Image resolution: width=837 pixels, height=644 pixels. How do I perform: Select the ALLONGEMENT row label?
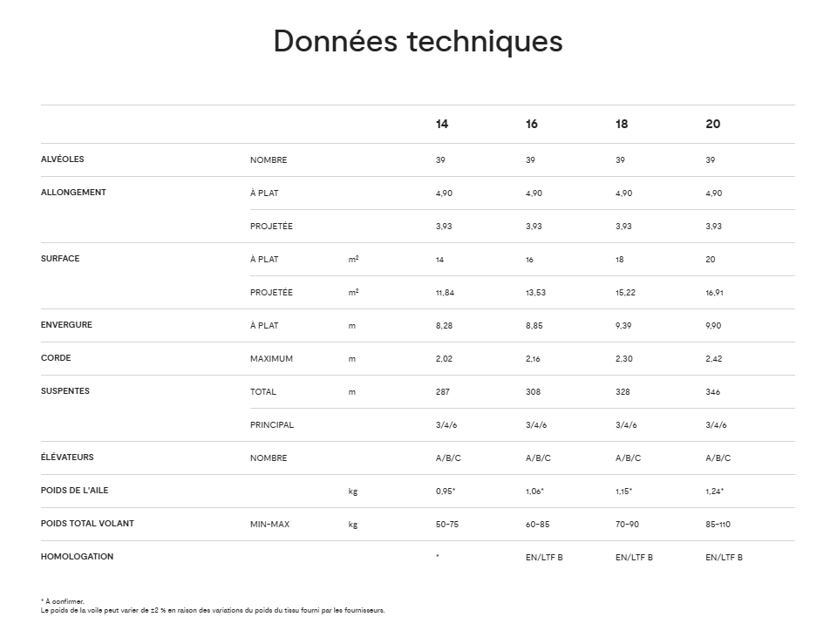coord(73,193)
